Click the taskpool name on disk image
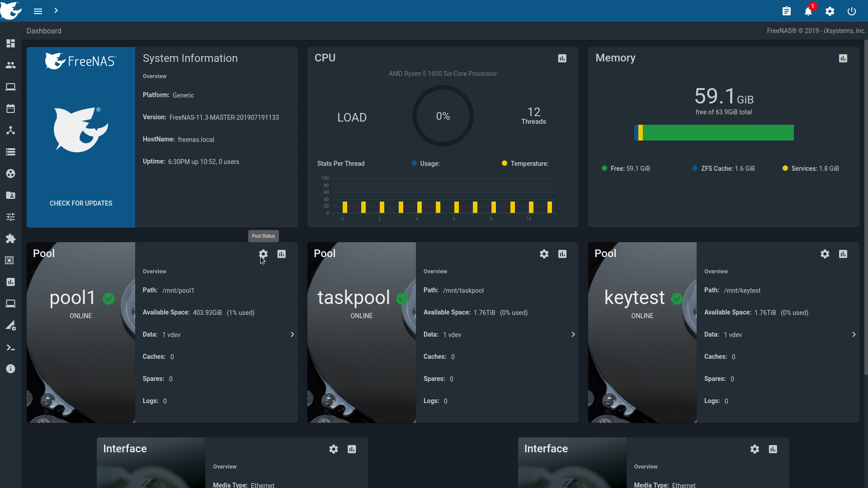 pyautogui.click(x=354, y=298)
